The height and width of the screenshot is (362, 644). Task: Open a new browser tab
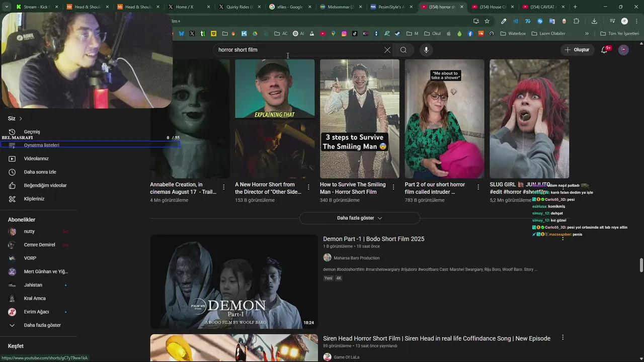pos(575,7)
